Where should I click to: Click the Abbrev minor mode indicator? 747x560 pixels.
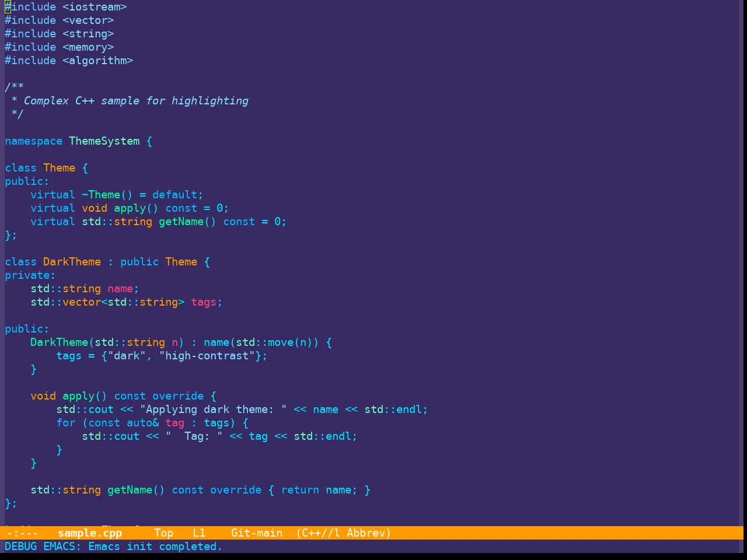[x=369, y=533]
